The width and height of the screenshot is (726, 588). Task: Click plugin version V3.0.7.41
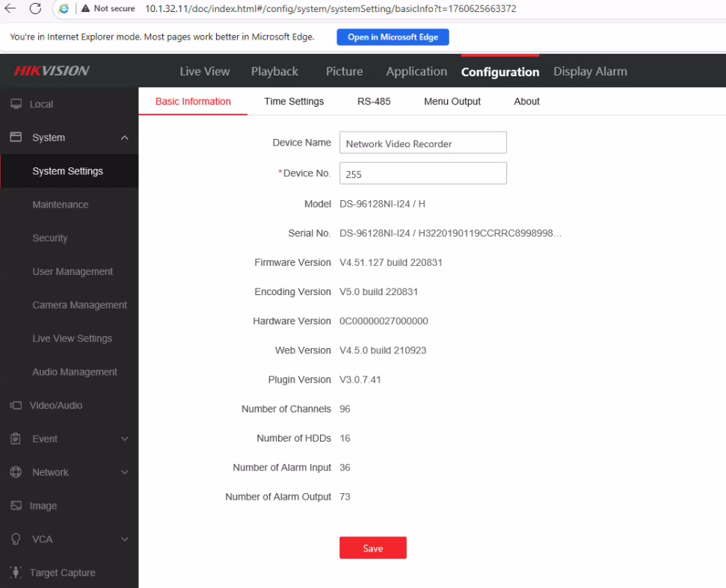360,380
